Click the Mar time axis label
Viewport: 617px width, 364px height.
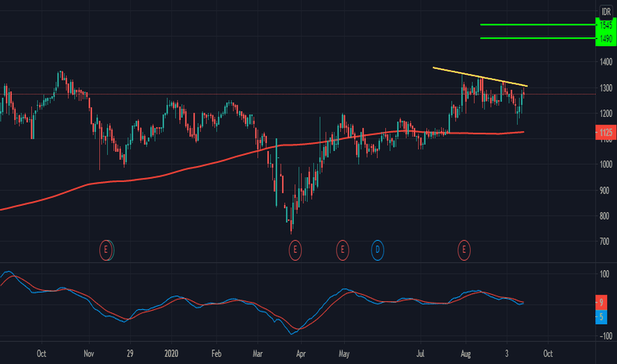258,354
